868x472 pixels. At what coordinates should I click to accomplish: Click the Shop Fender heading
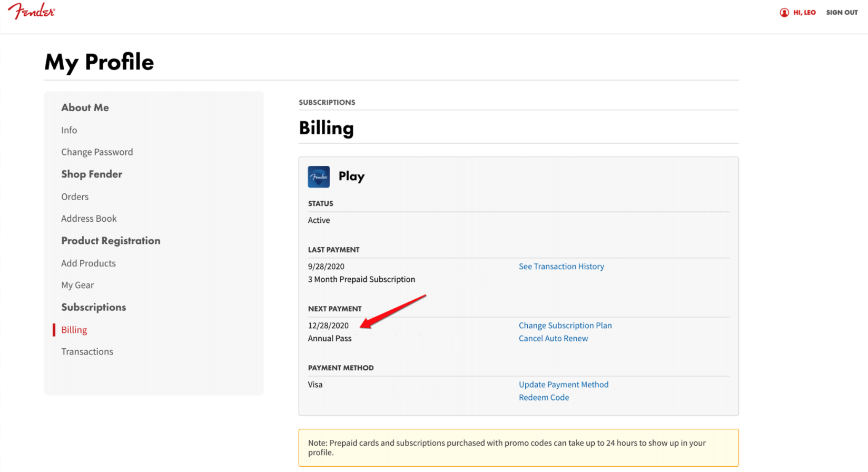pyautogui.click(x=92, y=174)
